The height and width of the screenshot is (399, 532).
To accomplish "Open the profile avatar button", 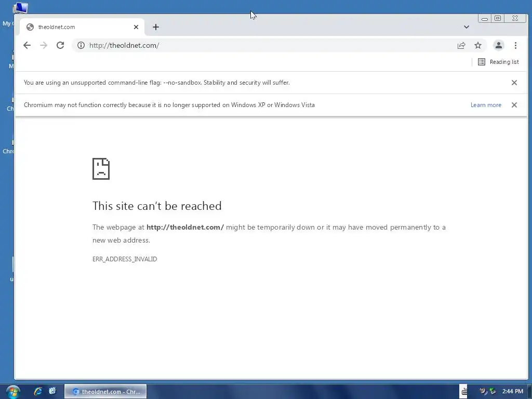I will (498, 46).
